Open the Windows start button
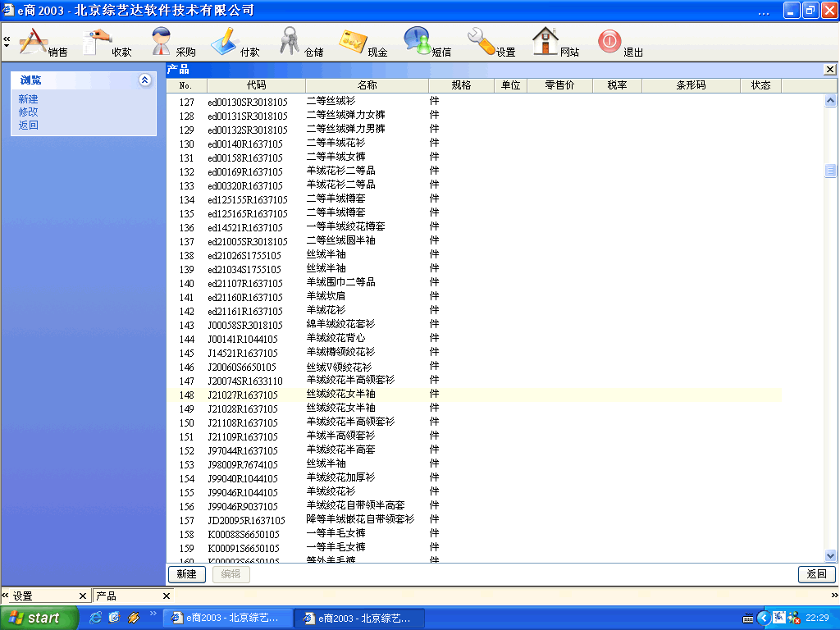 pos(39,618)
